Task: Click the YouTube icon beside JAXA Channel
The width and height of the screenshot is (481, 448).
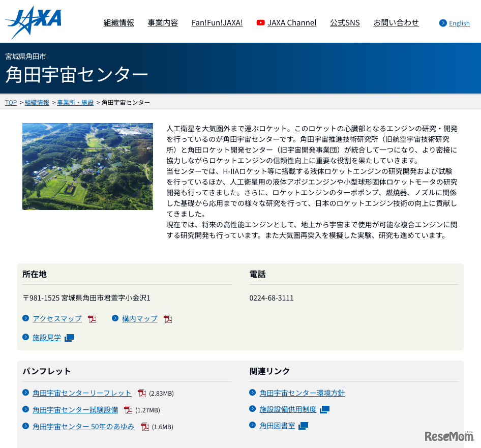Action: tap(260, 23)
